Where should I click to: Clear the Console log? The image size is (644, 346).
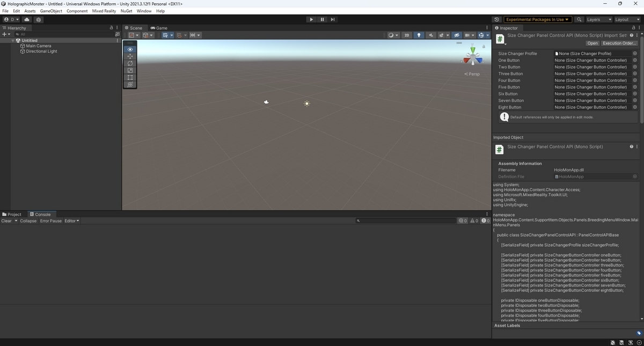click(x=6, y=221)
